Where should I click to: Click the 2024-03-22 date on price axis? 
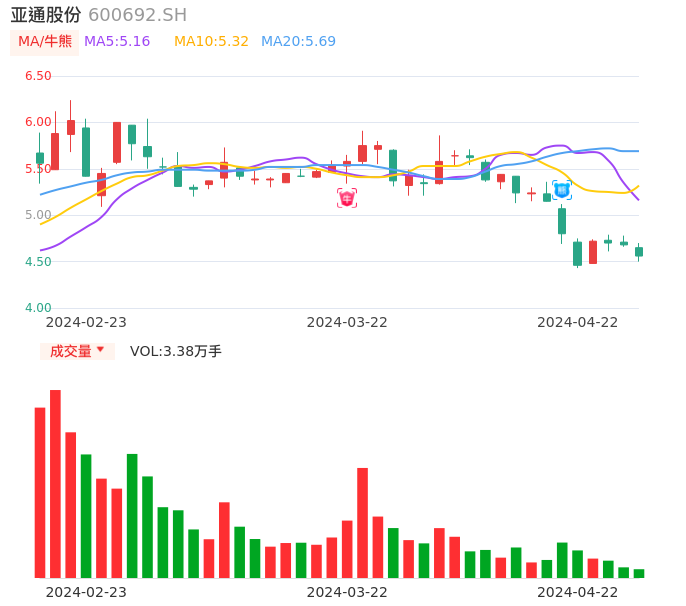[347, 322]
